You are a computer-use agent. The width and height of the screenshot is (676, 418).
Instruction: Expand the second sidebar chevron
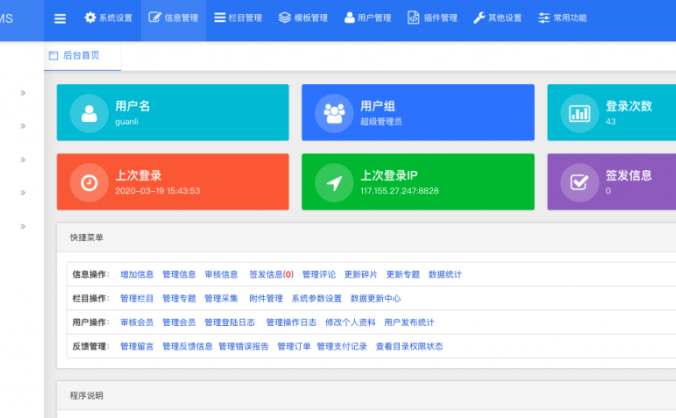tap(23, 126)
